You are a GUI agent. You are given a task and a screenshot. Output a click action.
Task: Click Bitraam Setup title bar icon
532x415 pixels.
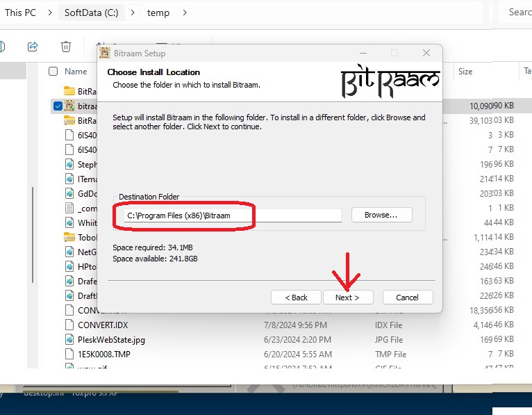coord(105,54)
